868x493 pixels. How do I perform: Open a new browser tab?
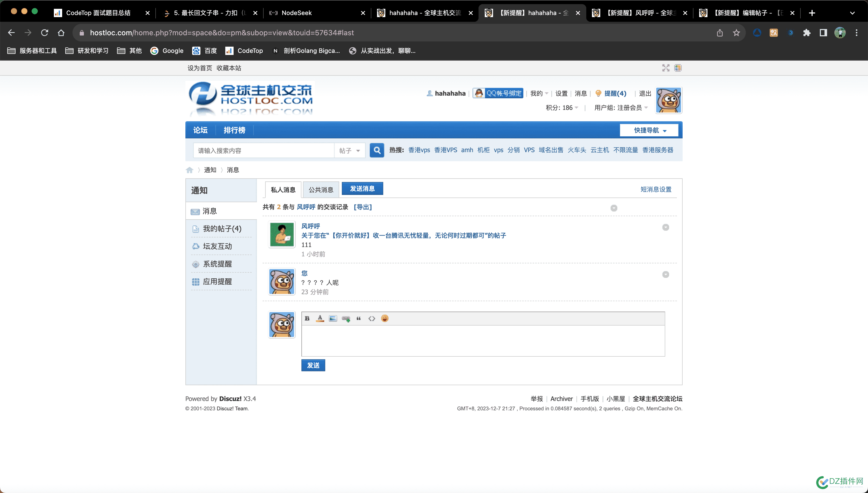tap(812, 13)
